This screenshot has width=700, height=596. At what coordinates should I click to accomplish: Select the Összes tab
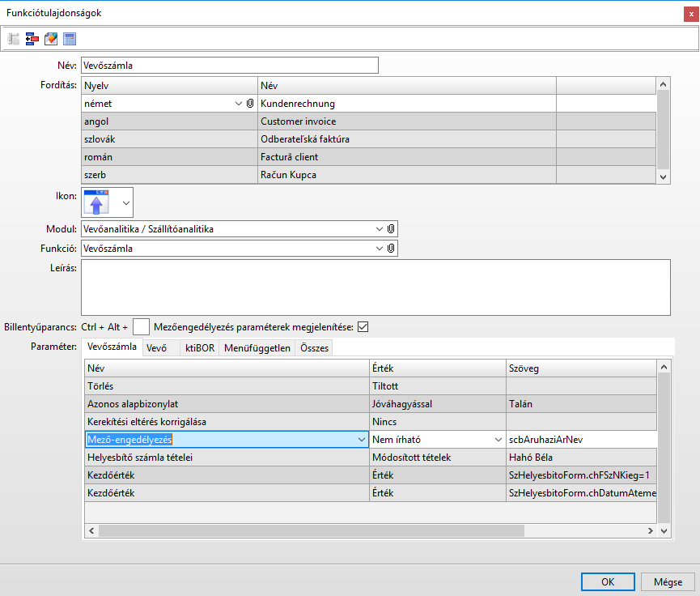click(314, 348)
